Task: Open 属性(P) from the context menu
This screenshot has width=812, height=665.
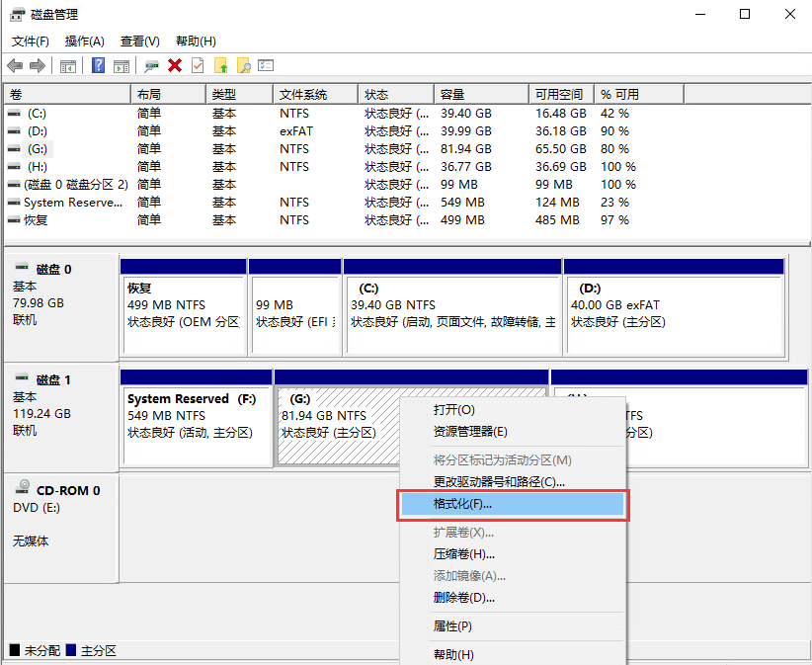Action: (512, 626)
